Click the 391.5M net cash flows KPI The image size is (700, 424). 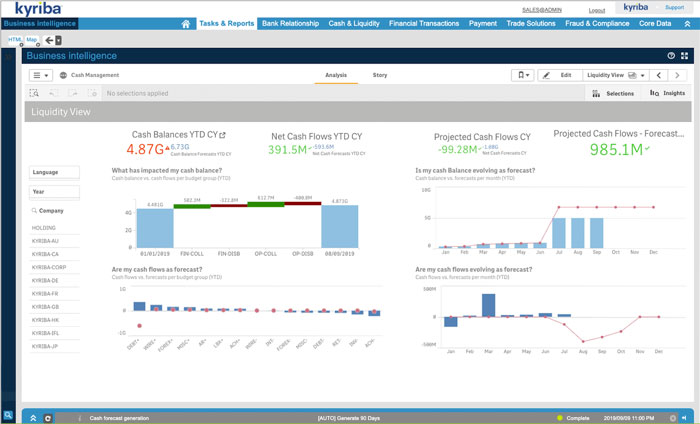(x=288, y=150)
